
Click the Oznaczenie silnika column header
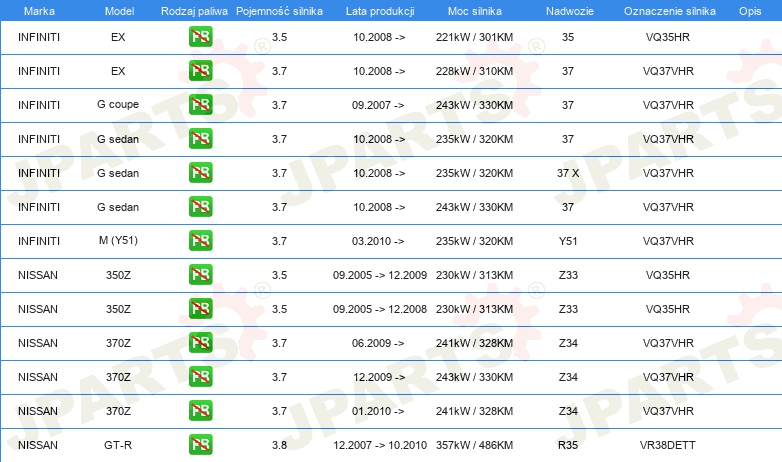click(670, 11)
